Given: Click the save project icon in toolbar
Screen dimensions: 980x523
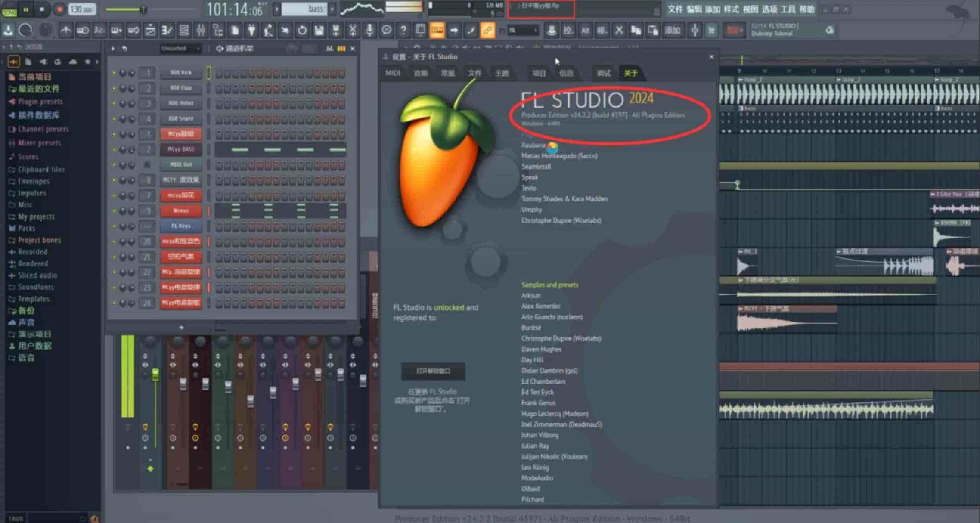Looking at the screenshot, I should point(319,30).
